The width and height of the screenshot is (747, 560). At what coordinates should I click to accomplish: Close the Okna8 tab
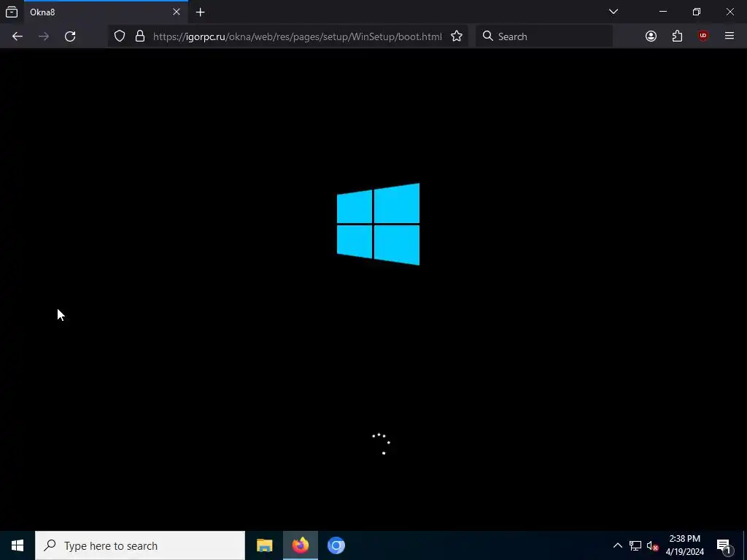click(177, 12)
